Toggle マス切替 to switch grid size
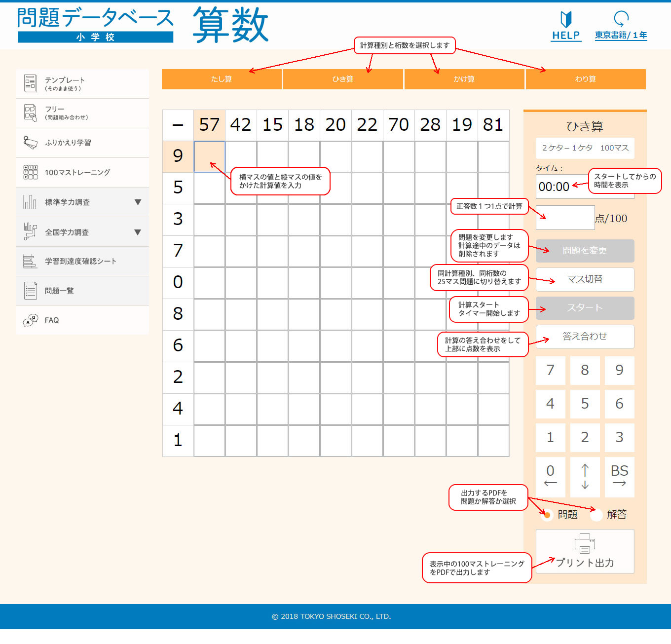The height and width of the screenshot is (644, 671). [x=585, y=279]
